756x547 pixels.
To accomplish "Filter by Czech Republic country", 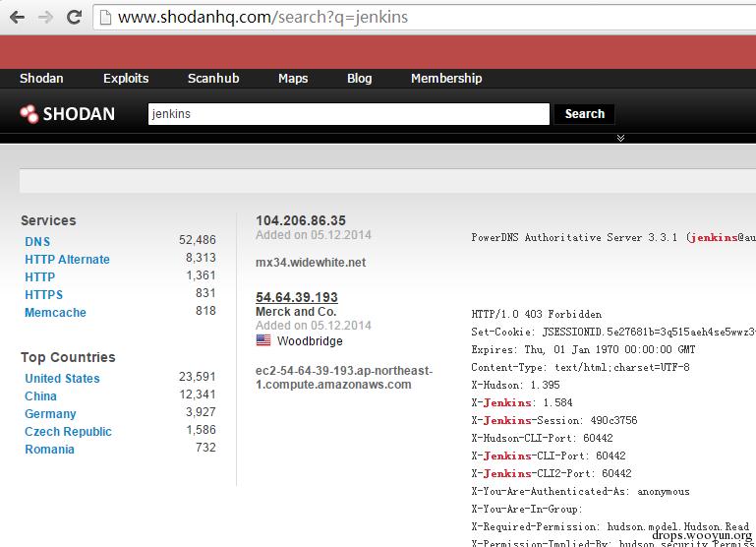I will [68, 432].
